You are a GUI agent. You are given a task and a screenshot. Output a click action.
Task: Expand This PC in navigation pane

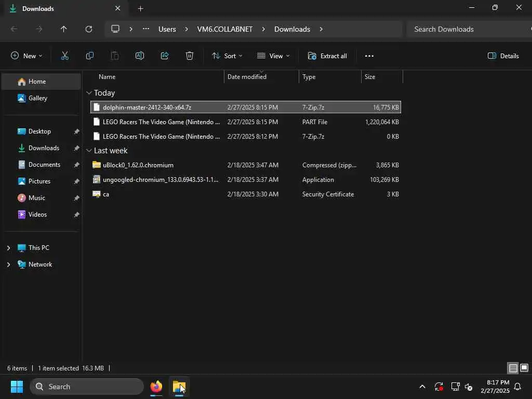[x=8, y=248]
